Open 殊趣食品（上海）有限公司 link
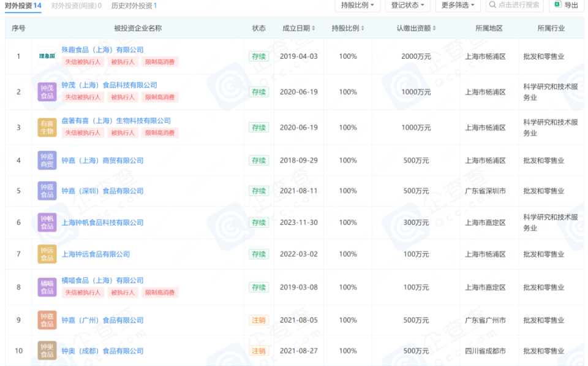This screenshot has height=366, width=588. pyautogui.click(x=102, y=50)
